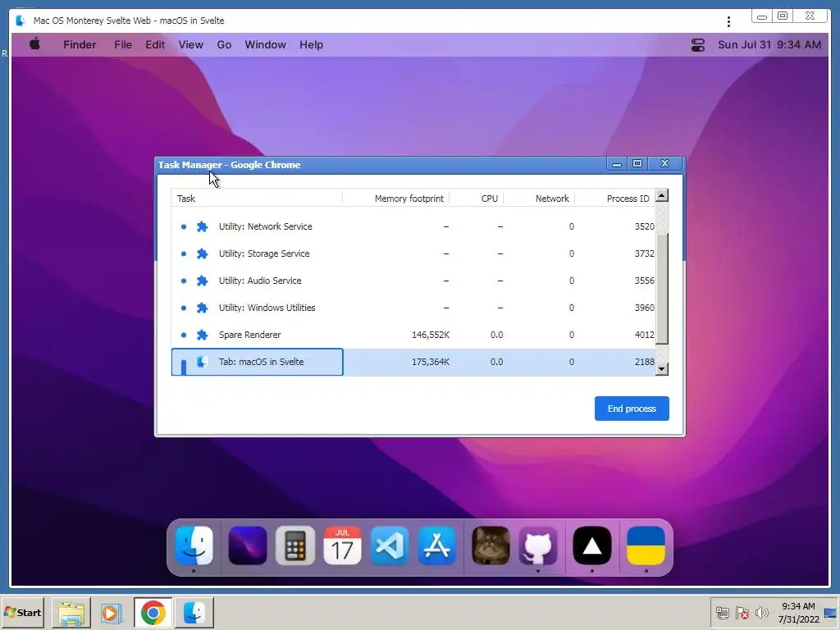Click the Finder app taskbar button

pos(194,613)
